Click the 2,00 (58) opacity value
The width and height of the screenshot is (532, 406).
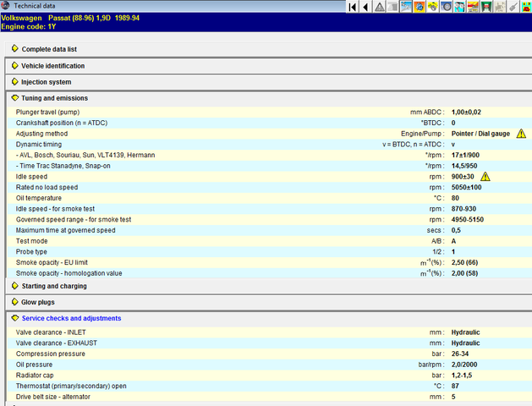[464, 273]
